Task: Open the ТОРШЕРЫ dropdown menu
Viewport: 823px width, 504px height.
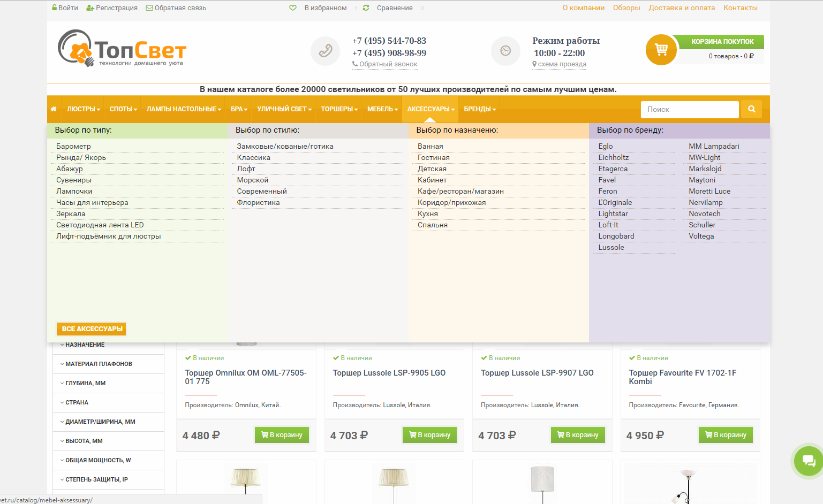Action: point(339,109)
